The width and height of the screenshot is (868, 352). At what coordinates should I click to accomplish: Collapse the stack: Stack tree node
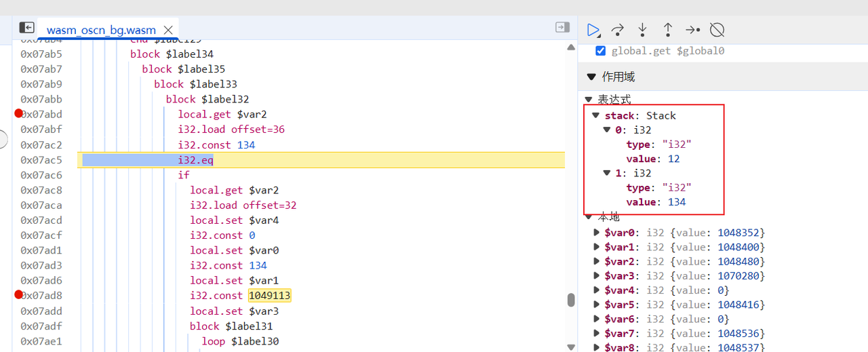(596, 115)
